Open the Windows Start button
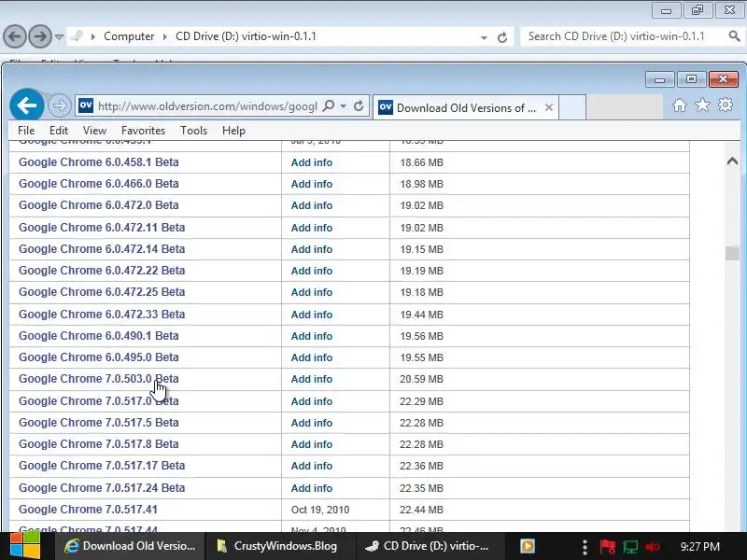 coord(25,546)
